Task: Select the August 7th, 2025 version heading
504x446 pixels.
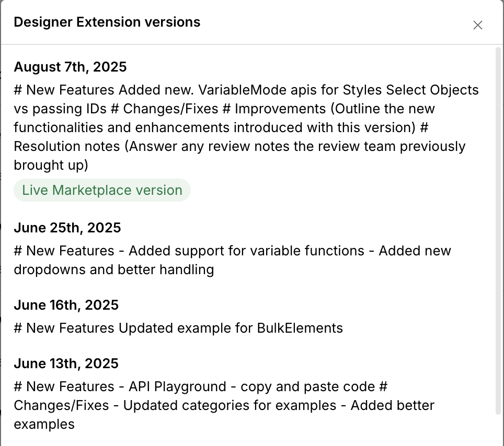Action: coord(71,67)
